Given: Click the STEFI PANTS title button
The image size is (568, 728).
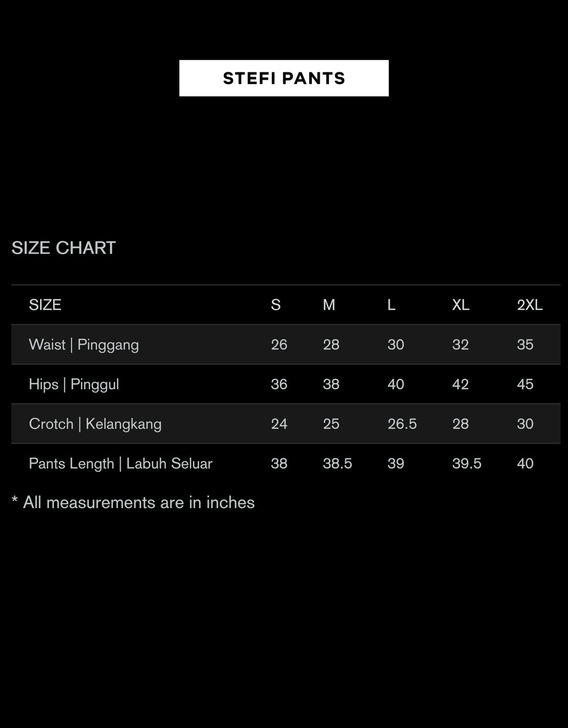Looking at the screenshot, I should (x=284, y=78).
